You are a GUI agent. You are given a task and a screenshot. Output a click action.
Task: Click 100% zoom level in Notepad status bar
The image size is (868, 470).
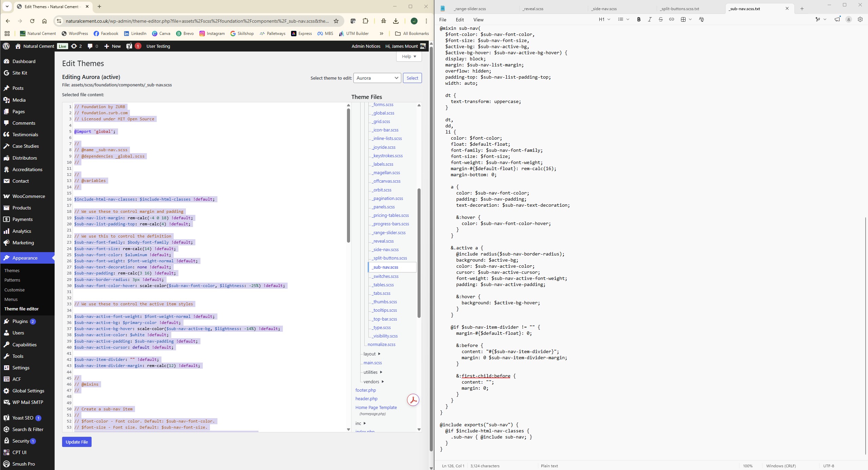[748, 466]
